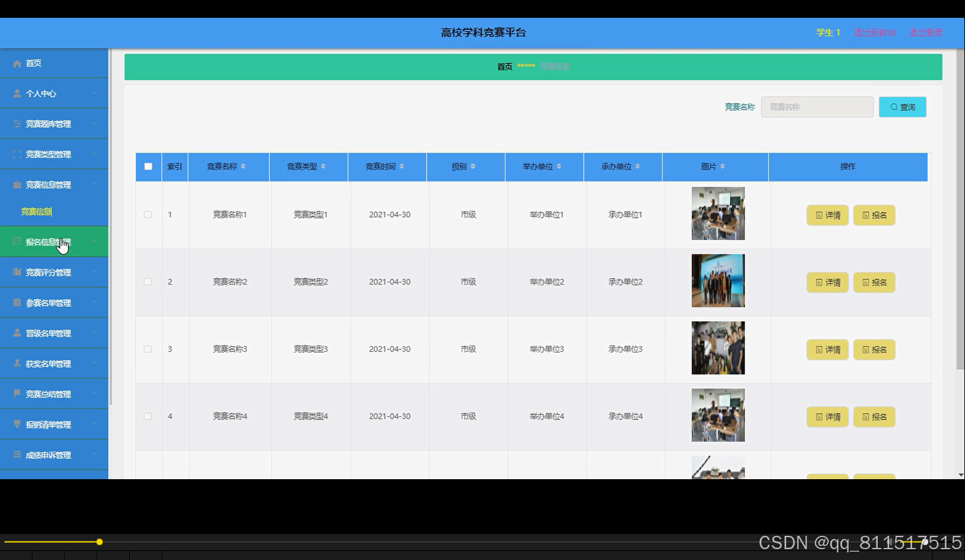The width and height of the screenshot is (965, 560).
Task: Open 报销清单管理 menu label
Action: (x=48, y=425)
